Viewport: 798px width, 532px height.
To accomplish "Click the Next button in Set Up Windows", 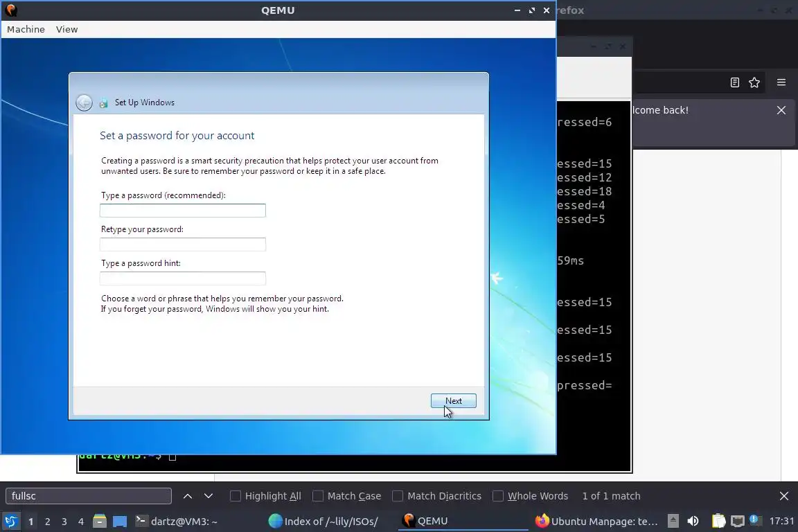I will tap(454, 400).
